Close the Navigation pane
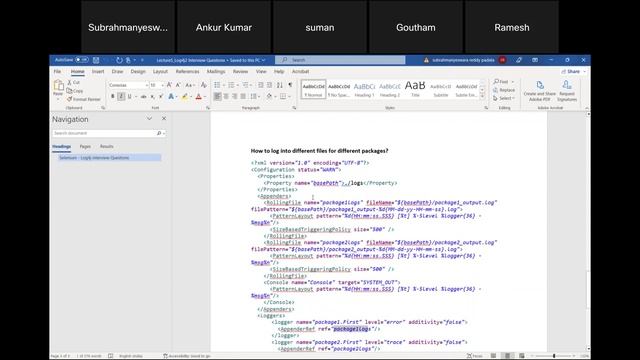The height and width of the screenshot is (360, 640). (164, 119)
